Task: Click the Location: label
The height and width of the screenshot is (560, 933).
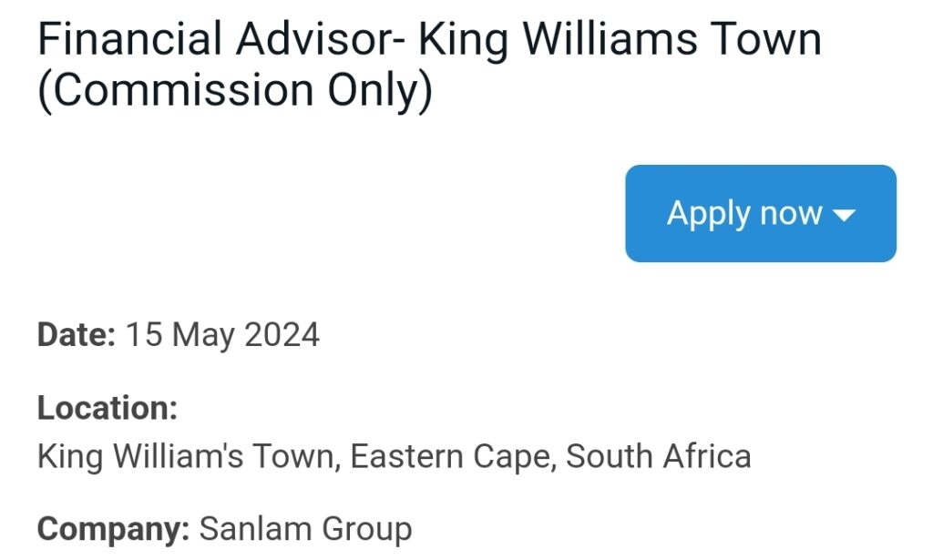Action: [x=108, y=408]
